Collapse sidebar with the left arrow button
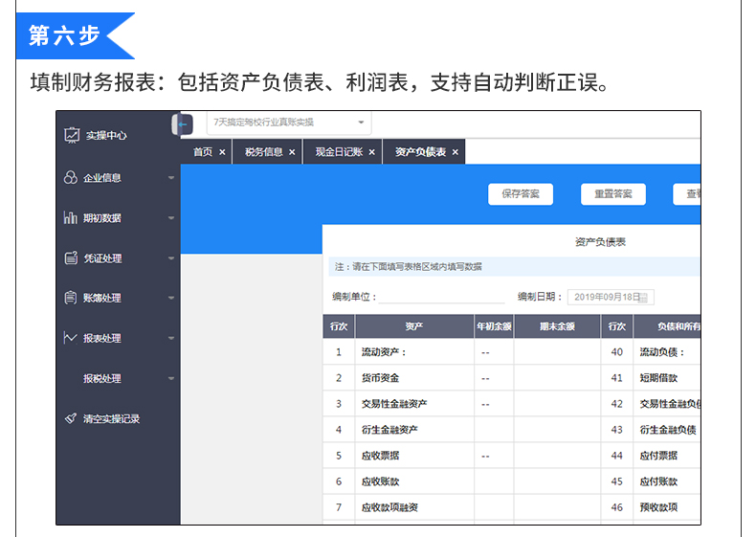The image size is (756, 537). click(x=184, y=124)
